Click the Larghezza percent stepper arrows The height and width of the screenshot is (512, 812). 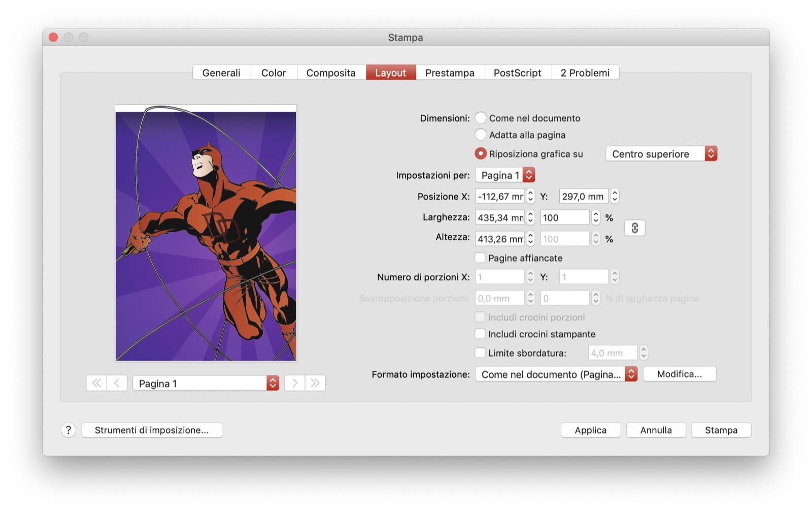coord(596,217)
